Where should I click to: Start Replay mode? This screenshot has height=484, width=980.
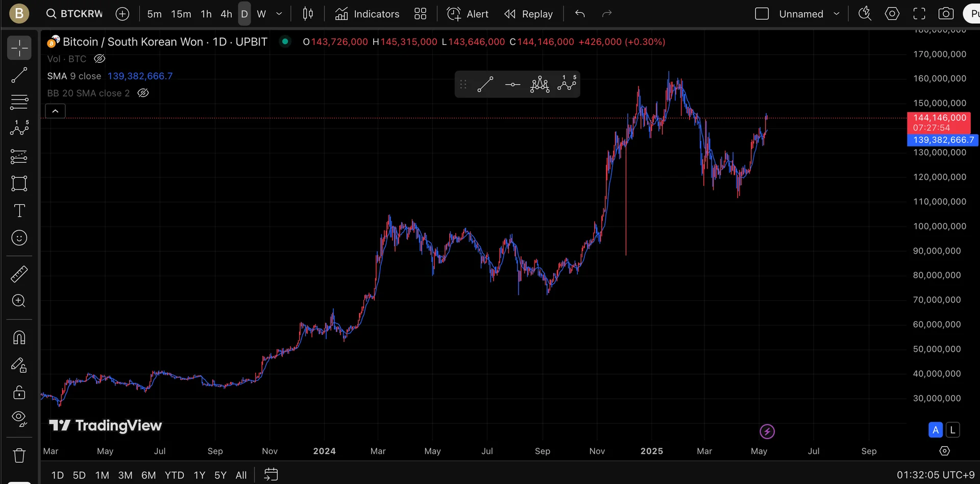528,14
